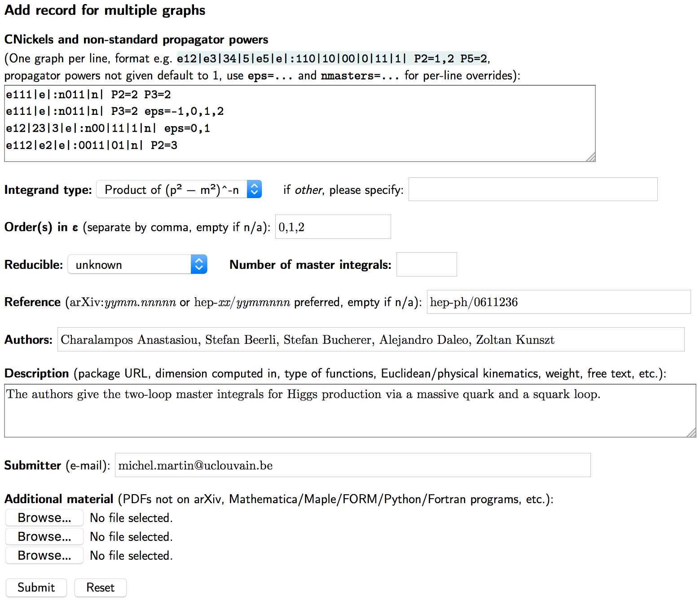Image resolution: width=700 pixels, height=601 pixels.
Task: Click the Submitter e-mail input field
Action: (x=352, y=465)
